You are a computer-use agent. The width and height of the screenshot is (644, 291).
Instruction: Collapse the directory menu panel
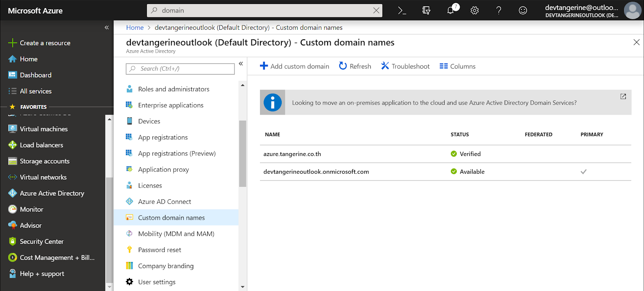coord(241,64)
